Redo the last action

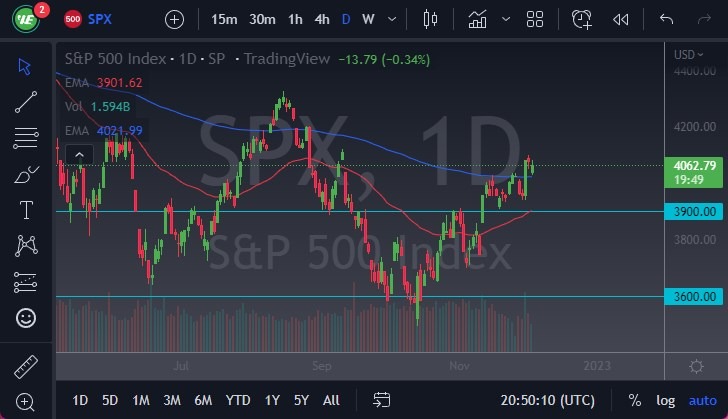pos(704,20)
